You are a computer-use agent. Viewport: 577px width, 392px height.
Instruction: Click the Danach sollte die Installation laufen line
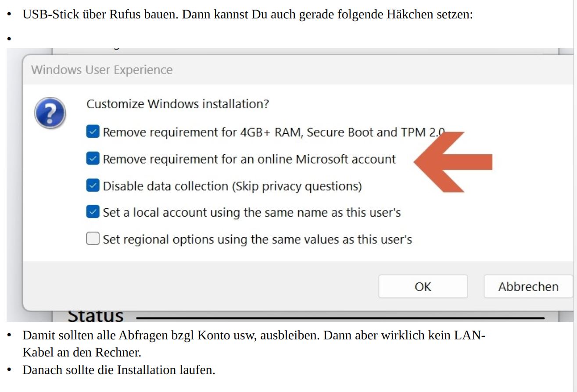[119, 370]
